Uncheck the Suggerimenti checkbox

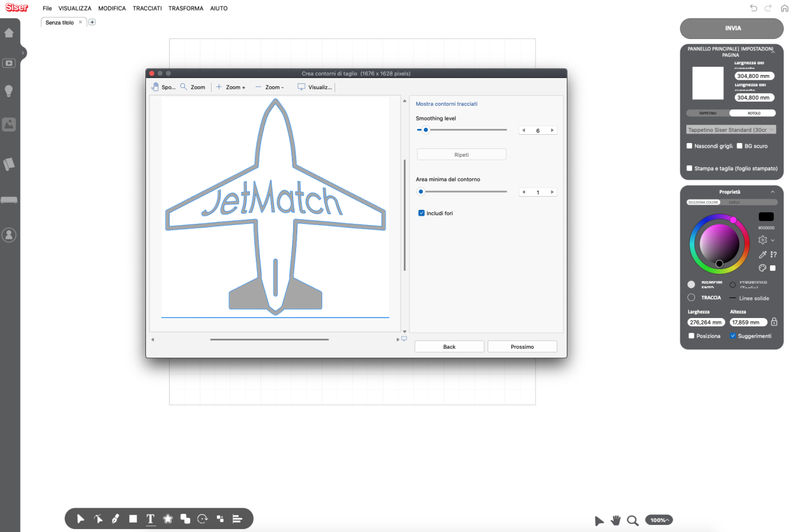click(x=733, y=336)
